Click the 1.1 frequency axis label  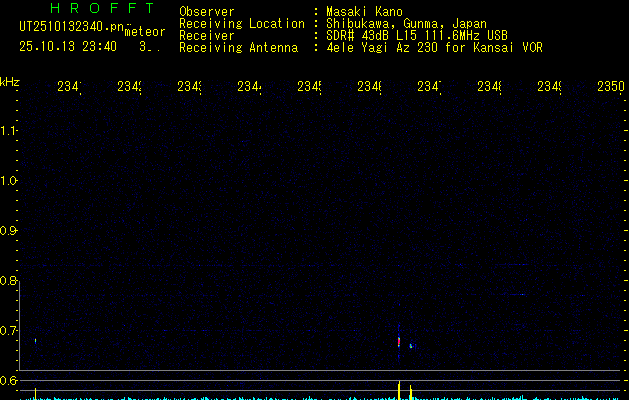tap(9, 130)
